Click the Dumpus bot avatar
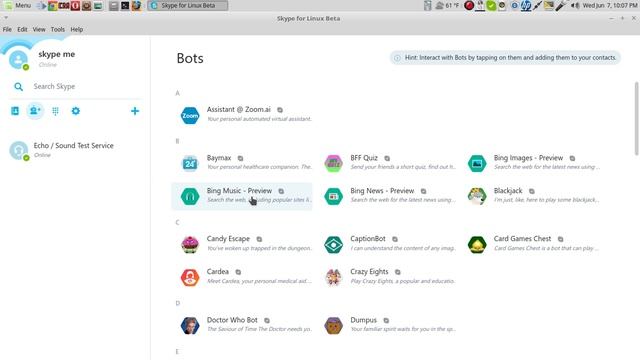 tap(333, 326)
